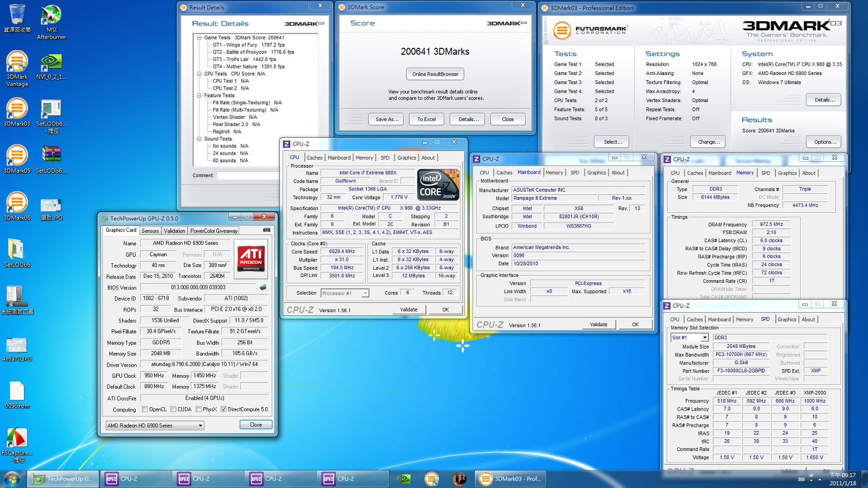Screen dimensions: 868x488
Task: Launch the MSI Afterburner desktop icon
Action: coord(52,22)
